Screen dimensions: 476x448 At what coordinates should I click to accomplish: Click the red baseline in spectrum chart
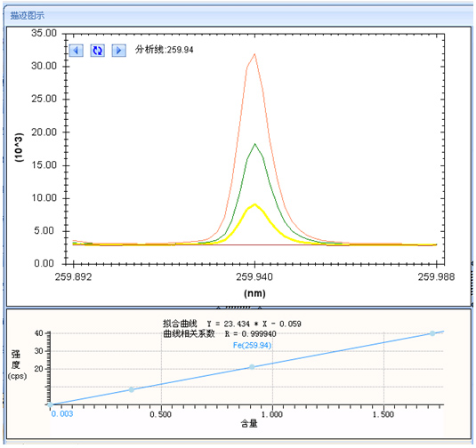click(x=255, y=245)
